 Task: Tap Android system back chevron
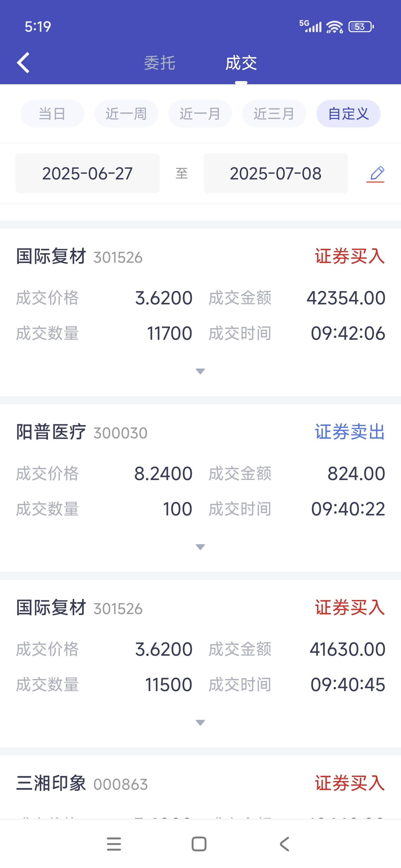pyautogui.click(x=284, y=844)
